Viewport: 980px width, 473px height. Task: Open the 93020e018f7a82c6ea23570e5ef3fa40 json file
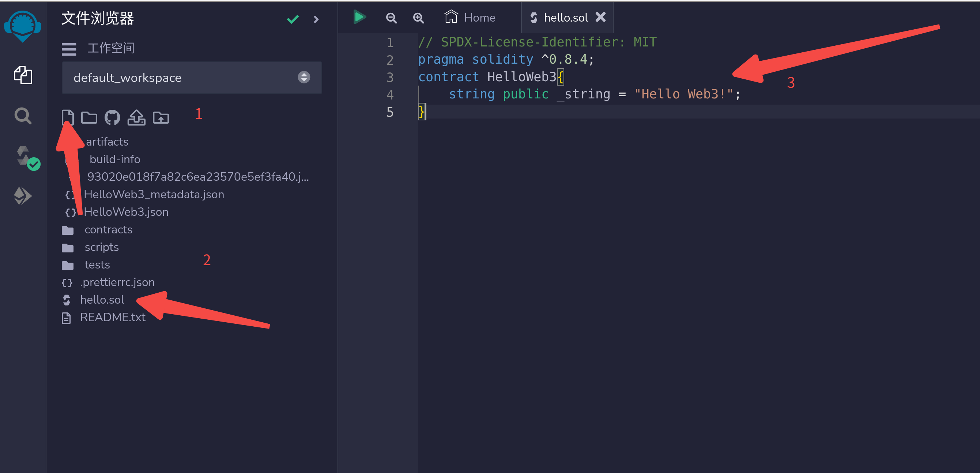pos(198,177)
